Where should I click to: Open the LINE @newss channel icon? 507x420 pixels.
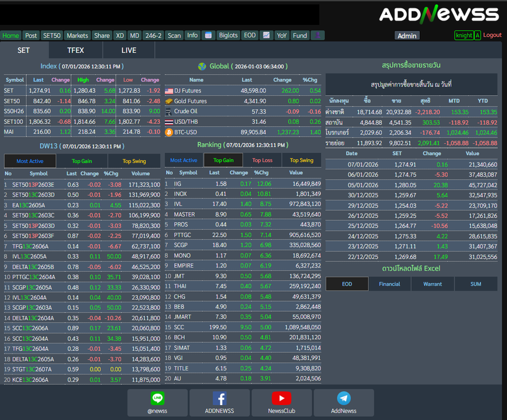pyautogui.click(x=157, y=399)
